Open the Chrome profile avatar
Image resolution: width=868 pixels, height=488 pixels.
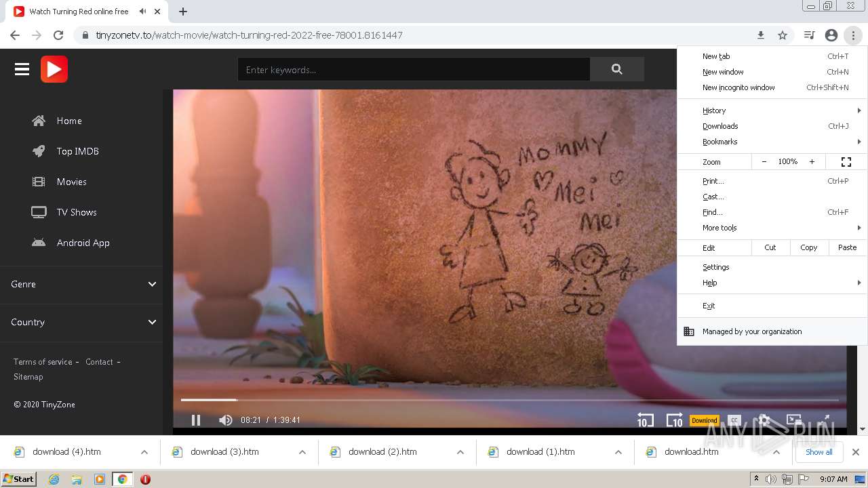(x=831, y=35)
